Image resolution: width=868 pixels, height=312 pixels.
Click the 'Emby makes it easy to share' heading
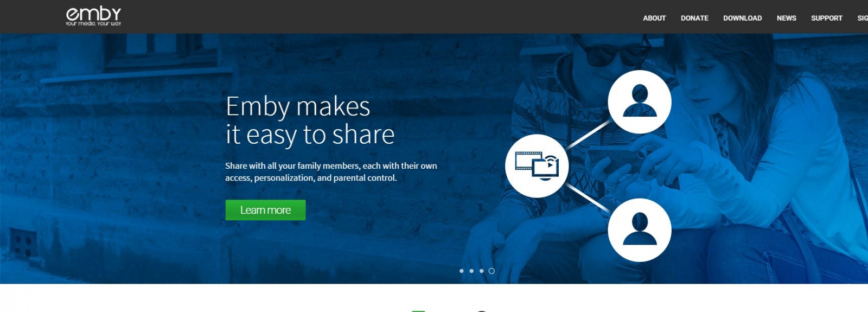(x=310, y=120)
